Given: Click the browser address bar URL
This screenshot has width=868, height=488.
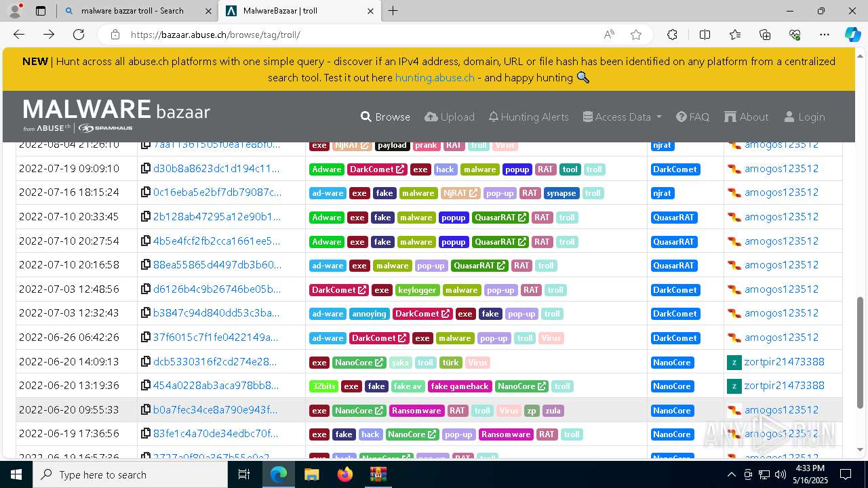Looking at the screenshot, I should [215, 35].
